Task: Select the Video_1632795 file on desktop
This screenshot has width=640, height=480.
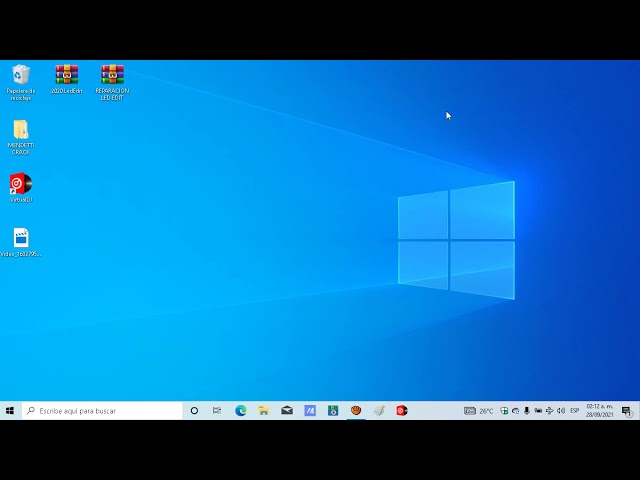Action: (x=20, y=242)
